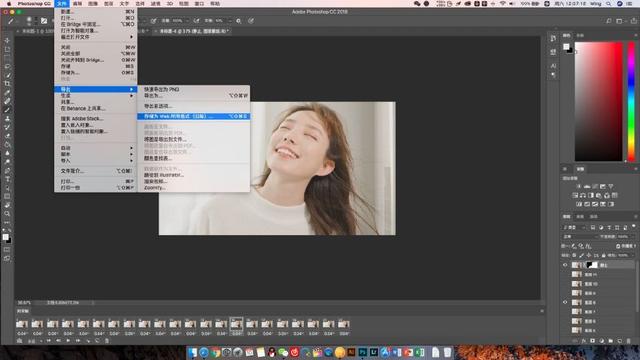This screenshot has height=360, width=640.
Task: Select the Pen tool
Action: 7,171
